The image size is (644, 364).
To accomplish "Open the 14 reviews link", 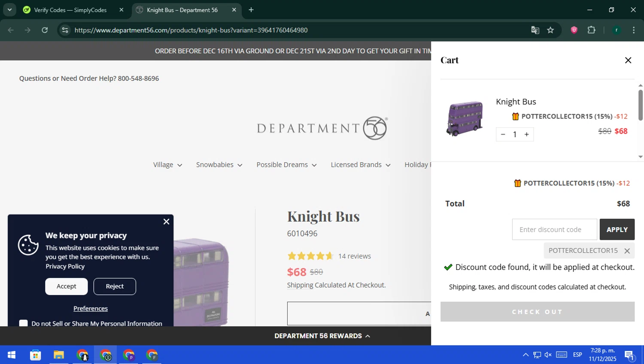I will 354,256.
